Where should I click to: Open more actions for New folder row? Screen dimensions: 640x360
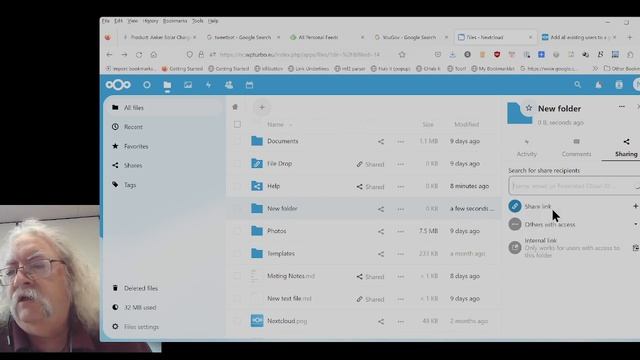click(x=400, y=209)
